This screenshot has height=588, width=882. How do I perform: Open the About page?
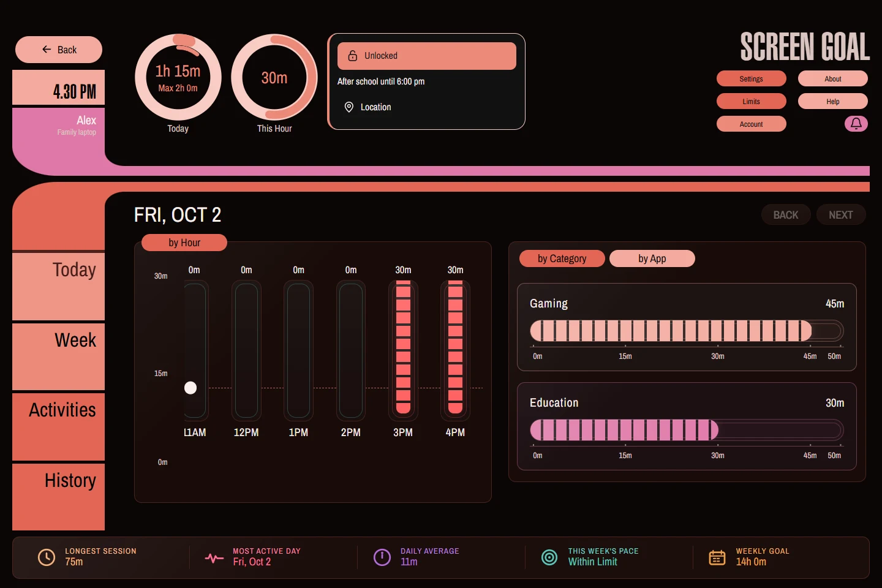[x=833, y=78]
